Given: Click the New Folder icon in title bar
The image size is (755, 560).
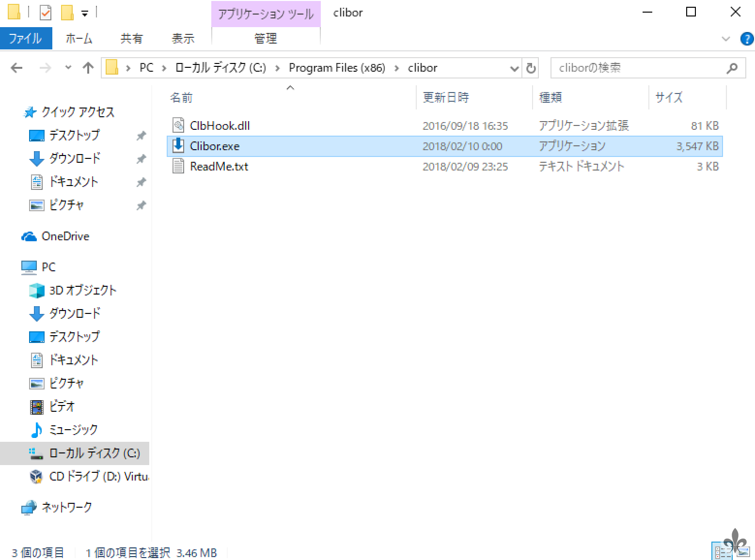Looking at the screenshot, I should click(x=67, y=13).
